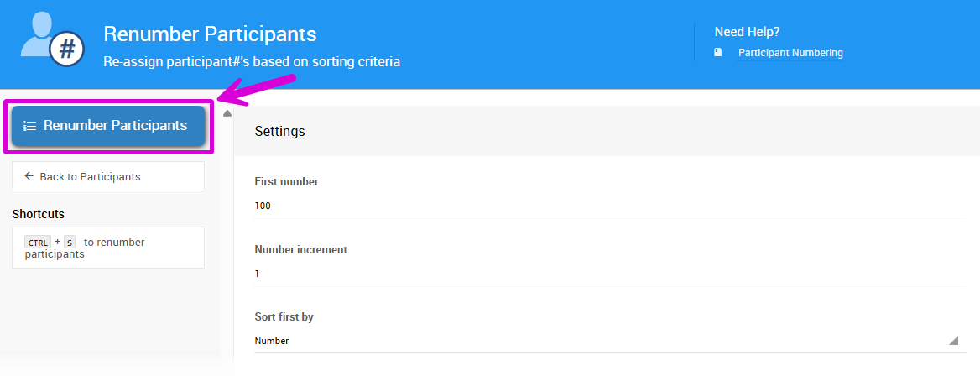
Task: Click the Sort first by label
Action: coord(284,317)
